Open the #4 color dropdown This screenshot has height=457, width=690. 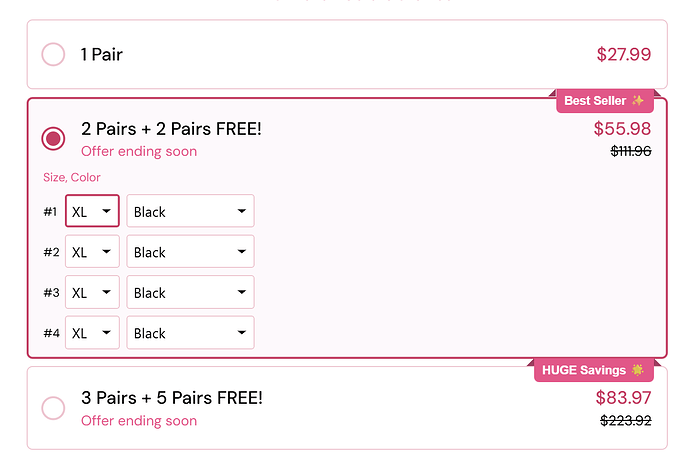190,333
